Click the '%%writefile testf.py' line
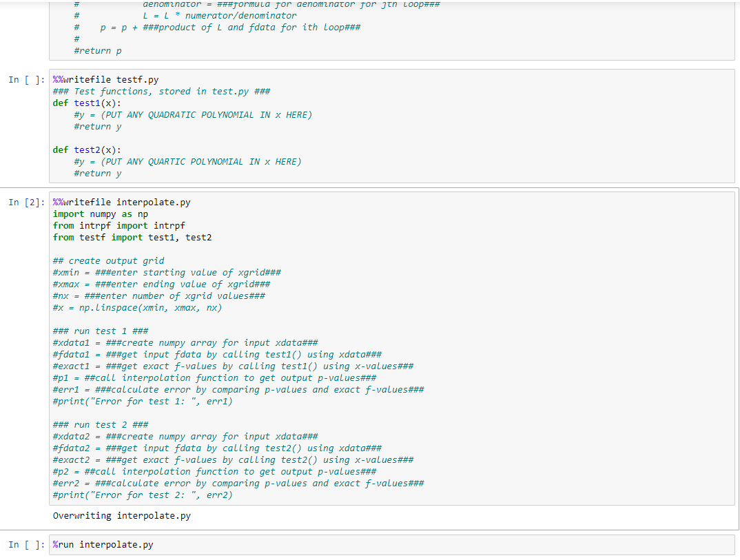Image resolution: width=740 pixels, height=560 pixels. 105,80
